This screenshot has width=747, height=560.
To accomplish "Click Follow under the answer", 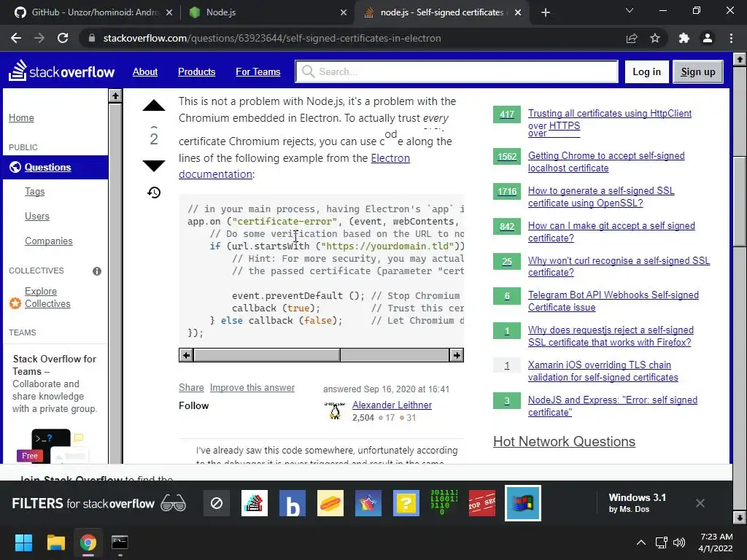I will coord(193,405).
